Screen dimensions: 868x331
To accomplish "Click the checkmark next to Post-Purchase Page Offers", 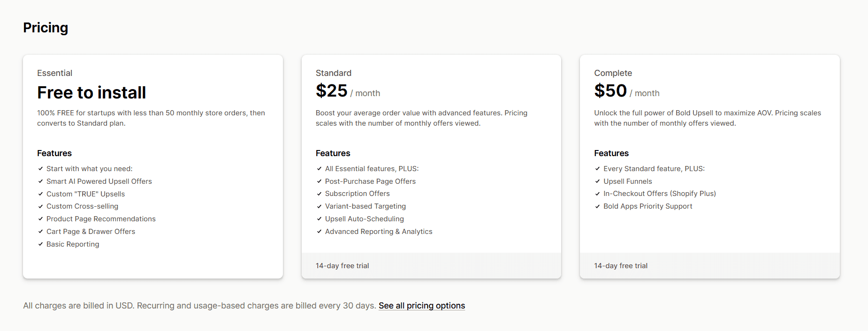I will (319, 181).
